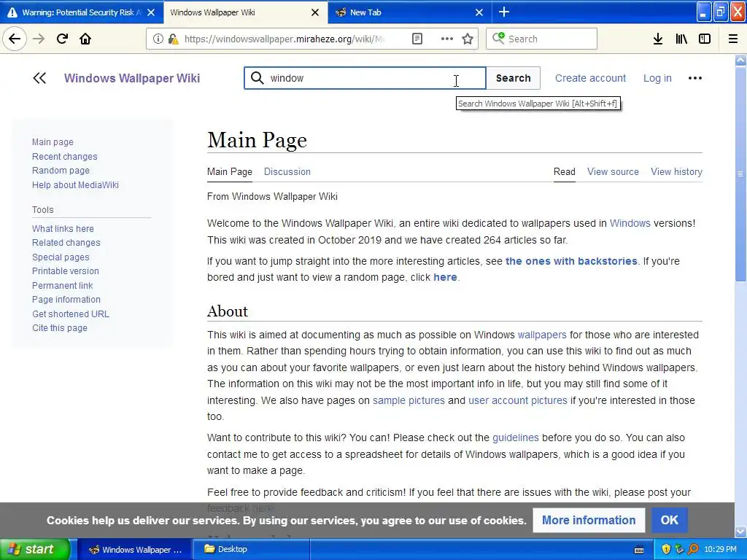The image size is (747, 560).
Task: Follow the 'guidelines' link
Action: 516,437
